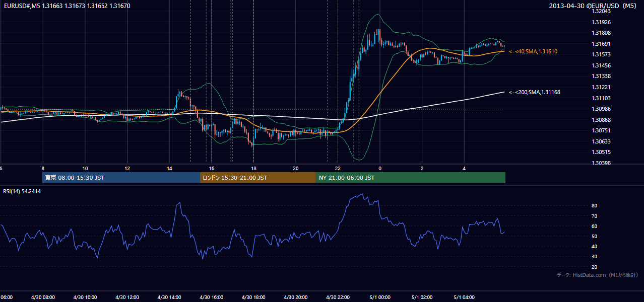This screenshot has width=644, height=302.
Task: Click the 4/30 16:00 time axis label
Action: click(x=212, y=297)
